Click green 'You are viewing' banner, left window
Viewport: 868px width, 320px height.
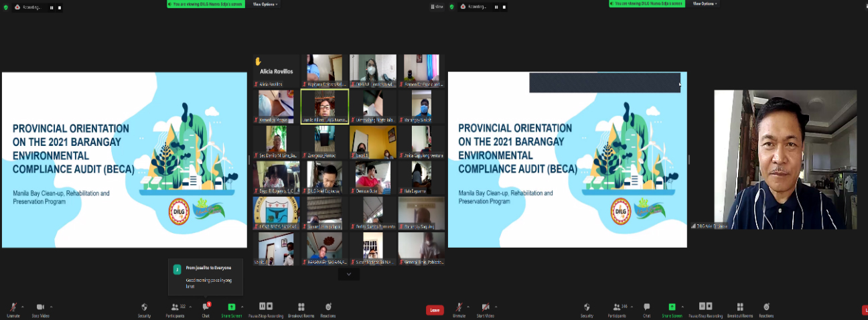(207, 4)
